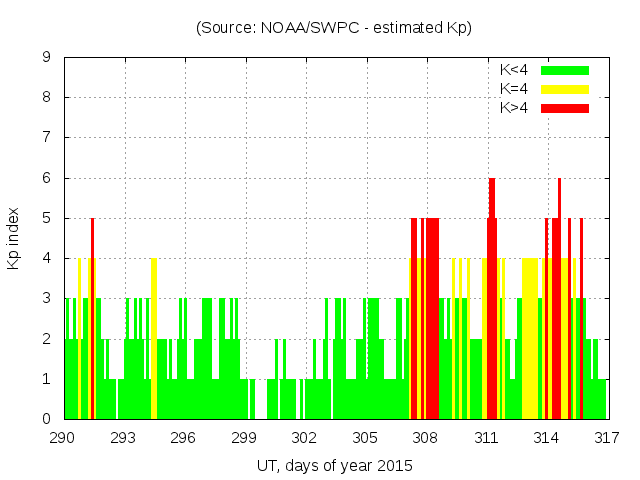Screen dimensions: 640x480
Task: Click the 302 tick label on x-axis
Action: point(304,438)
